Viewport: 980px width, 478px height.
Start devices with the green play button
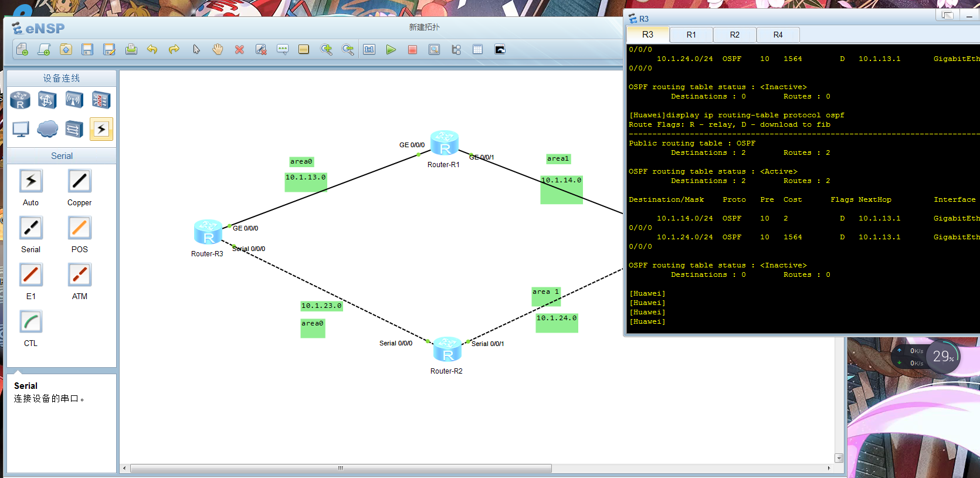tap(391, 49)
